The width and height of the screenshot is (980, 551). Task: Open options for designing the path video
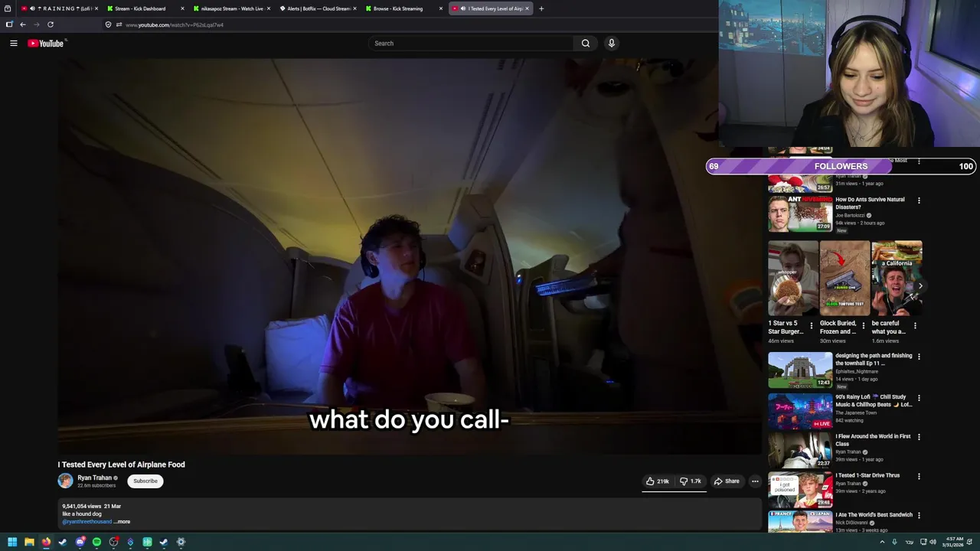919,357
